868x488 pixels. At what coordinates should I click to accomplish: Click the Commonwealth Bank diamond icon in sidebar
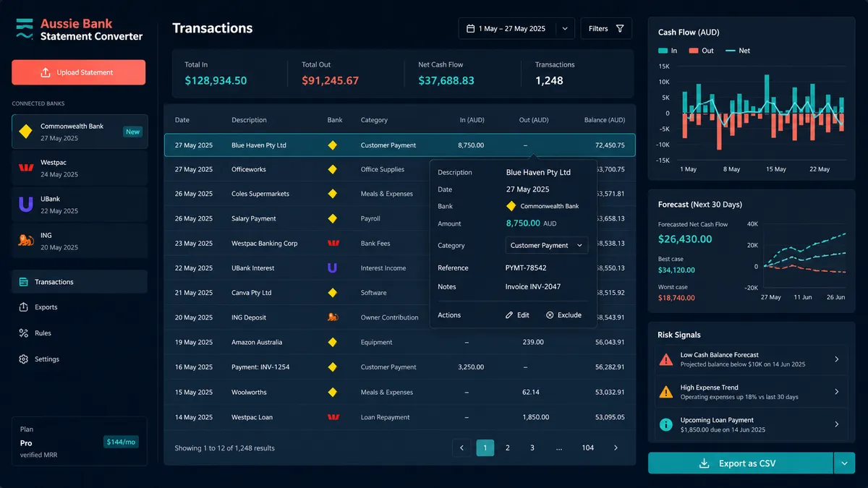tap(26, 132)
